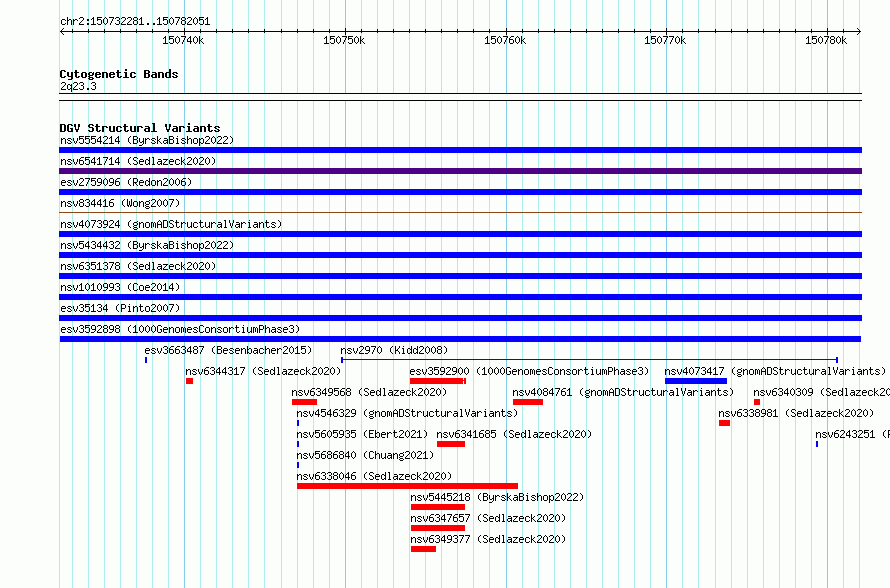Click the long red bar under nsv6338046
This screenshot has height=588, width=890.
[408, 486]
